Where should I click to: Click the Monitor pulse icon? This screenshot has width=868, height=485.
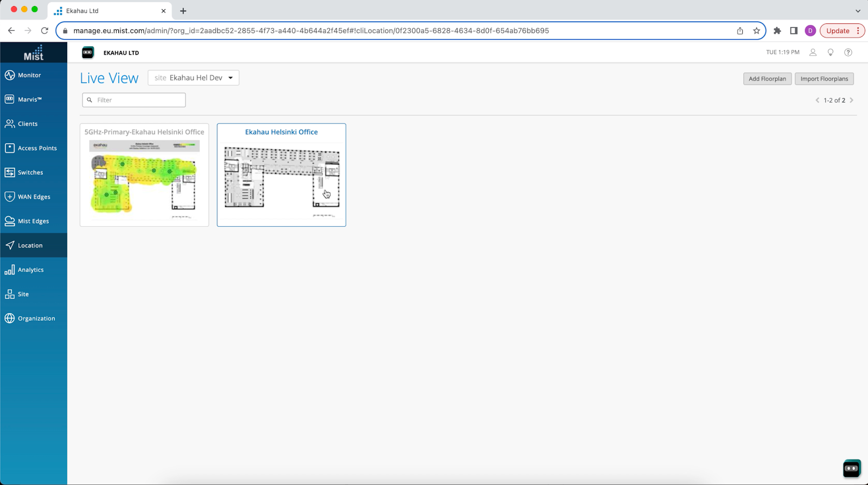tap(10, 75)
